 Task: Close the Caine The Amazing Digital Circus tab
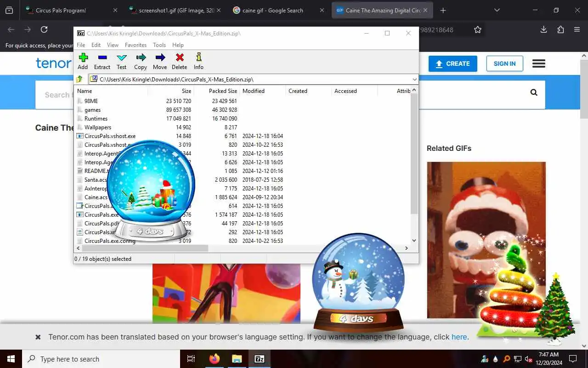(425, 10)
